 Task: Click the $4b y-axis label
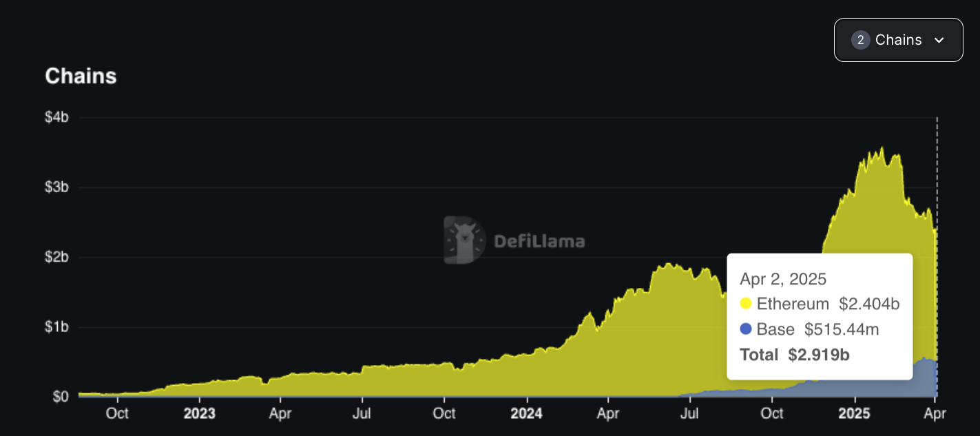pos(56,117)
